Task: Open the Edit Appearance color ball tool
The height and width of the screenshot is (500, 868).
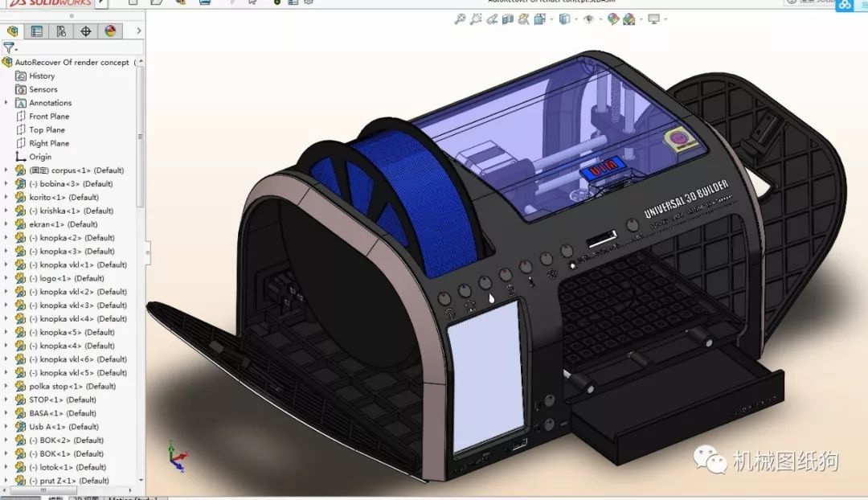Action: pos(612,19)
